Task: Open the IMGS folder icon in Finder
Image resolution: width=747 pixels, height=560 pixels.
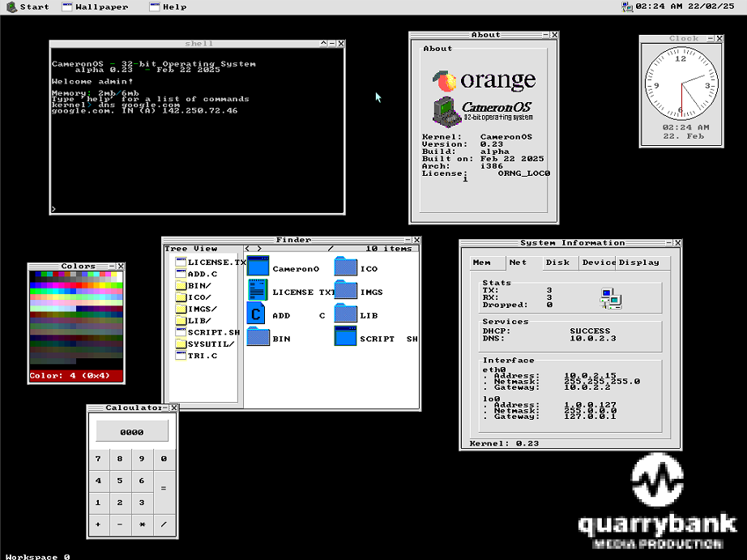Action: tap(346, 291)
